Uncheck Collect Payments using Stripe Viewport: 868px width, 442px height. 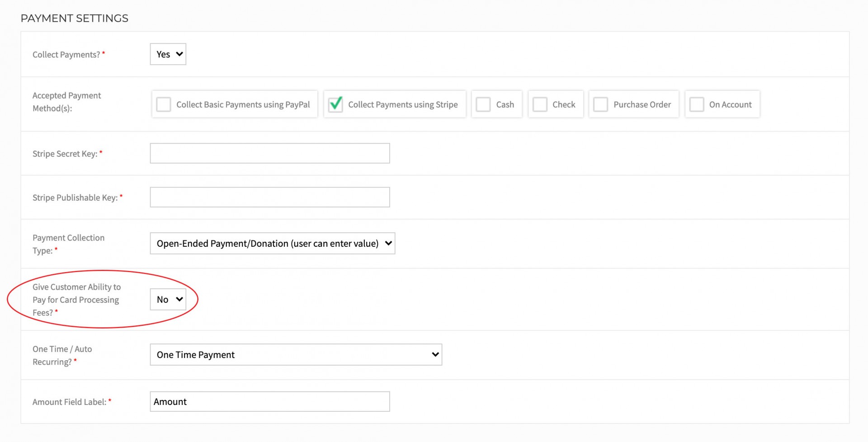(335, 104)
